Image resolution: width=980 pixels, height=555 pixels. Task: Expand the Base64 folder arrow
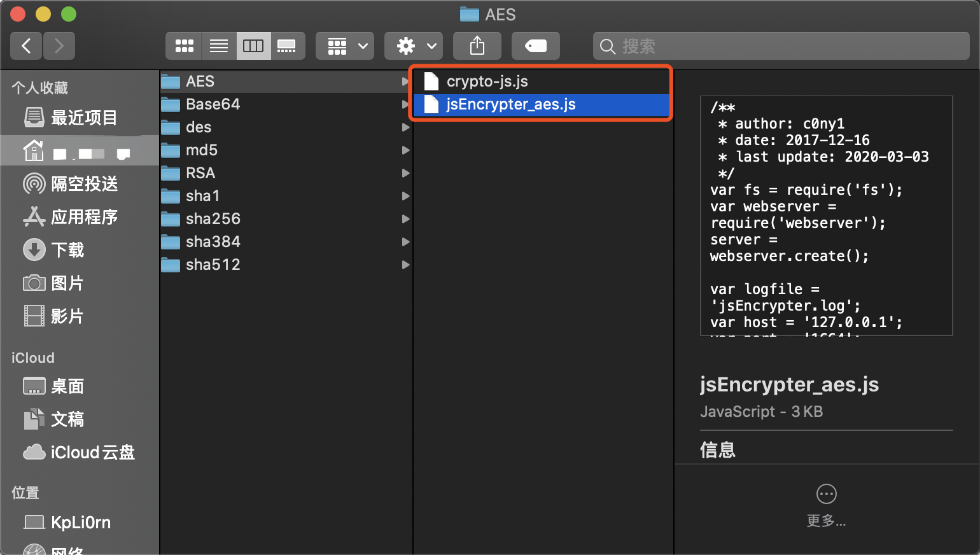tap(405, 104)
